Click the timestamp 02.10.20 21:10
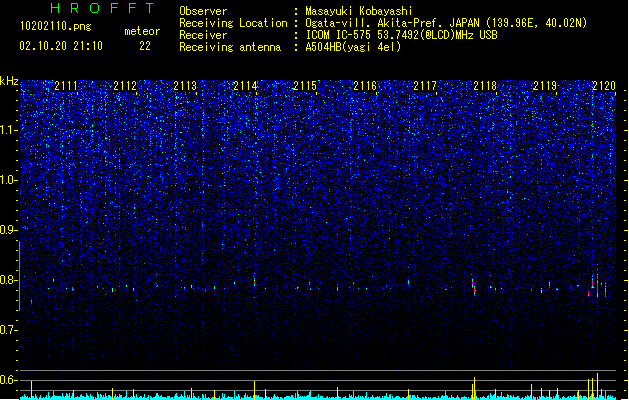Image resolution: width=629 pixels, height=400 pixels. pyautogui.click(x=61, y=46)
